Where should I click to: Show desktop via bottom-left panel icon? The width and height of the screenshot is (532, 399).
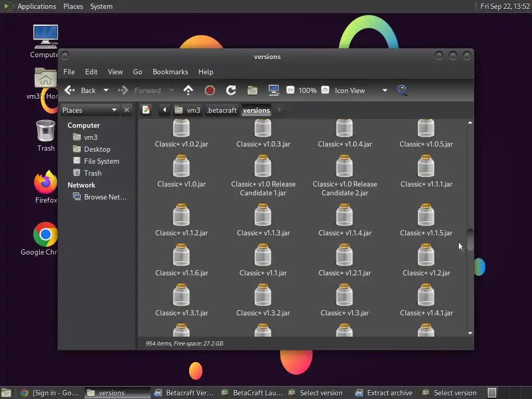6,393
